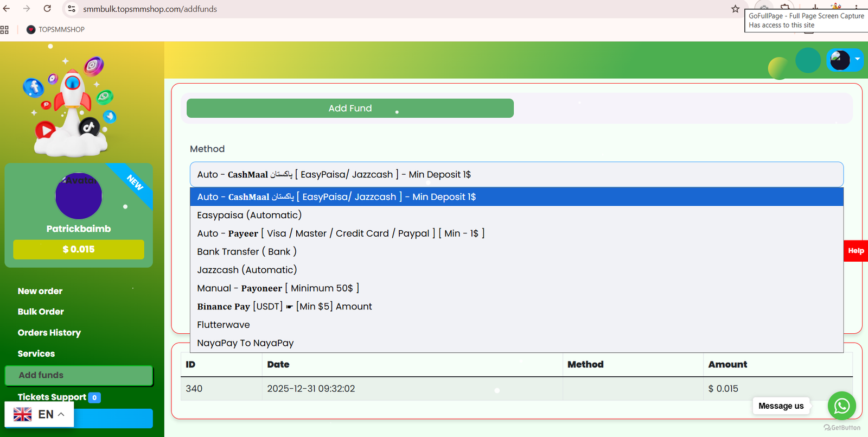Viewport: 868px width, 437px height.
Task: Click the browser back arrow
Action: coord(7,9)
